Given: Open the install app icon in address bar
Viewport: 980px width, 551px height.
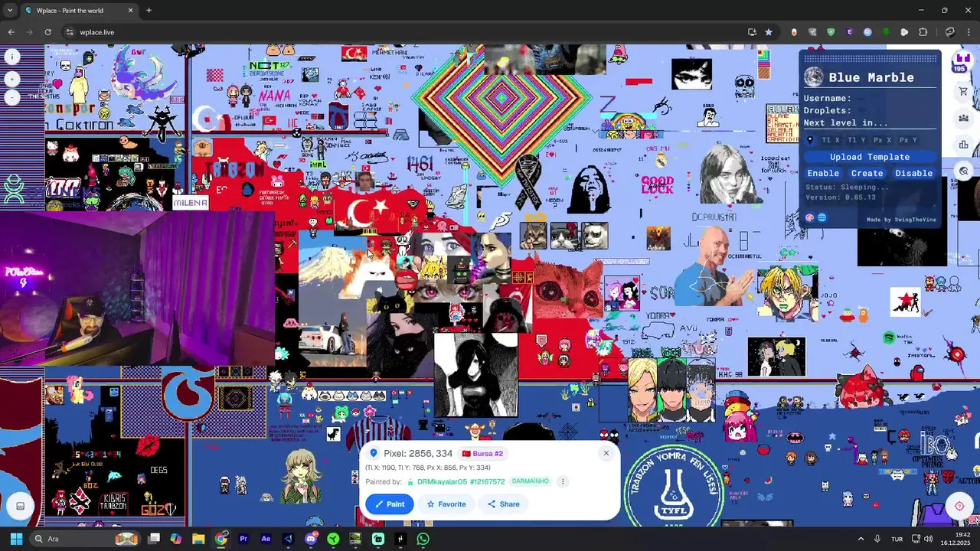Looking at the screenshot, I should [752, 32].
